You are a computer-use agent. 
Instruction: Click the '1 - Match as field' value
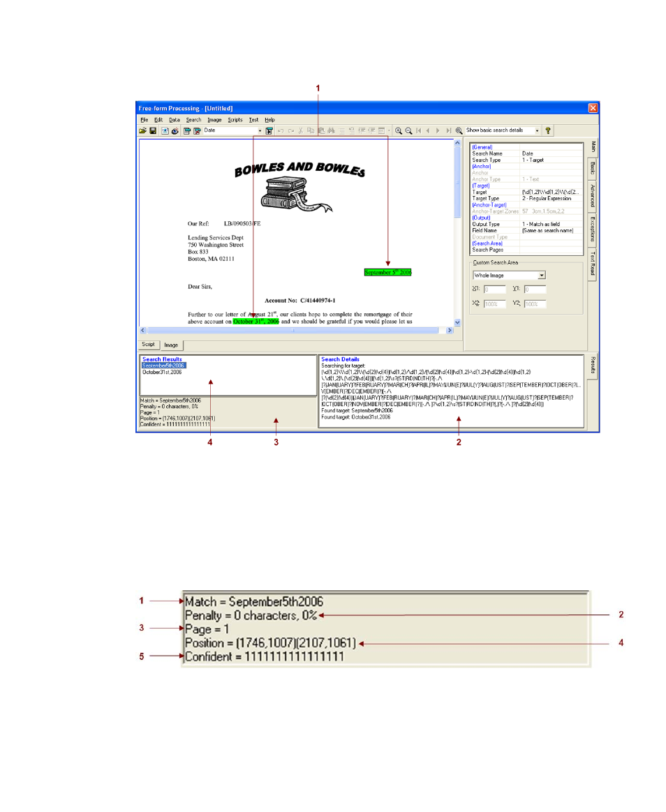click(540, 224)
